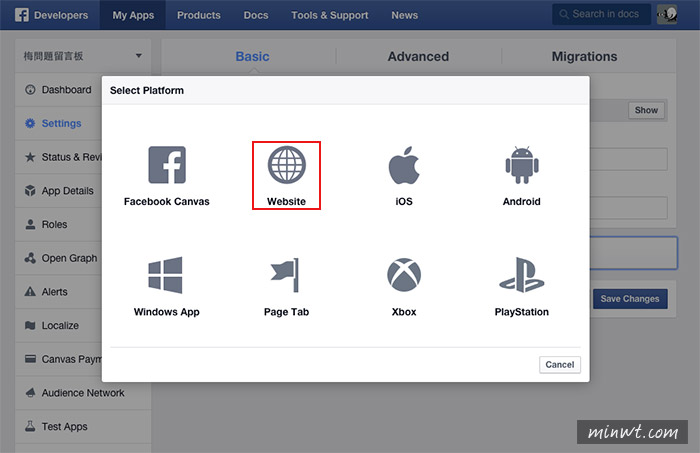Image resolution: width=700 pixels, height=453 pixels.
Task: Expand the app selector dropdown arrow
Action: (x=139, y=56)
